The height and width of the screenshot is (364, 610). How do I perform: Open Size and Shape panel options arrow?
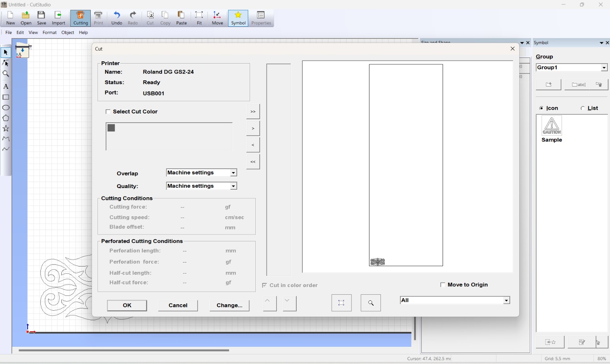point(522,43)
